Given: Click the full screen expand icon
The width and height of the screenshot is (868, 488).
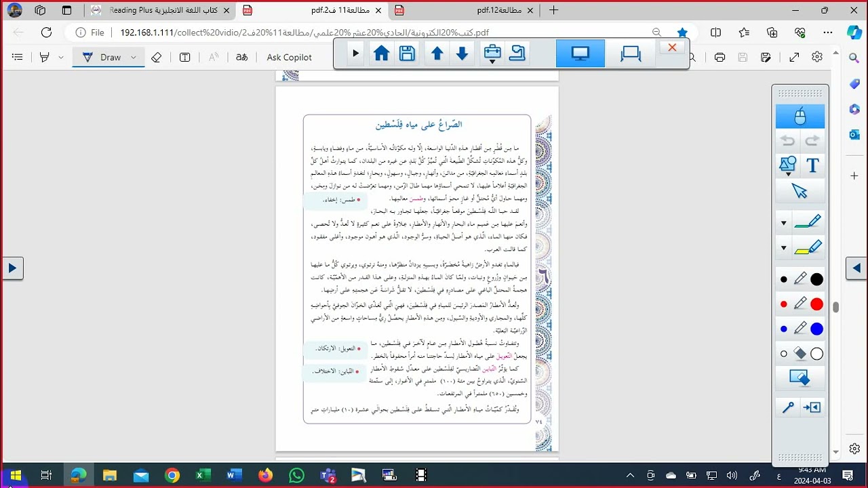Looking at the screenshot, I should 794,58.
